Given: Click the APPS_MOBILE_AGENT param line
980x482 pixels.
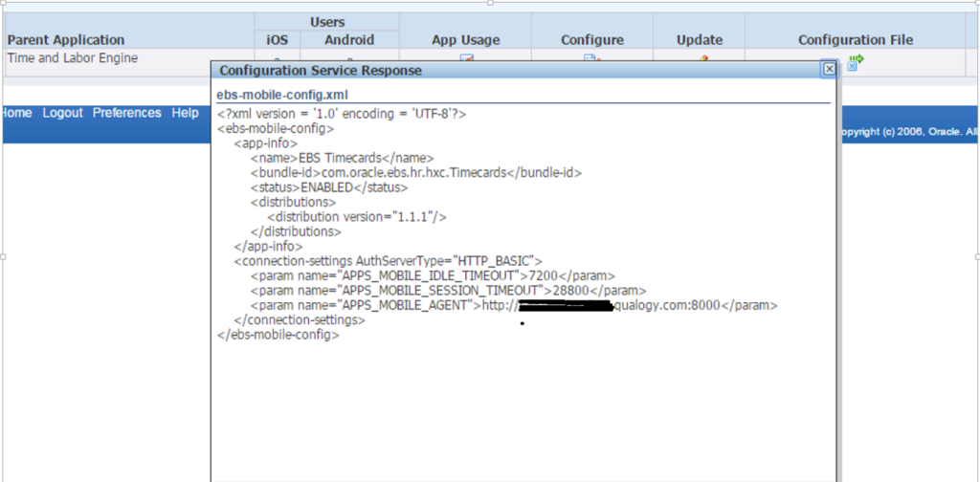Looking at the screenshot, I should point(514,305).
